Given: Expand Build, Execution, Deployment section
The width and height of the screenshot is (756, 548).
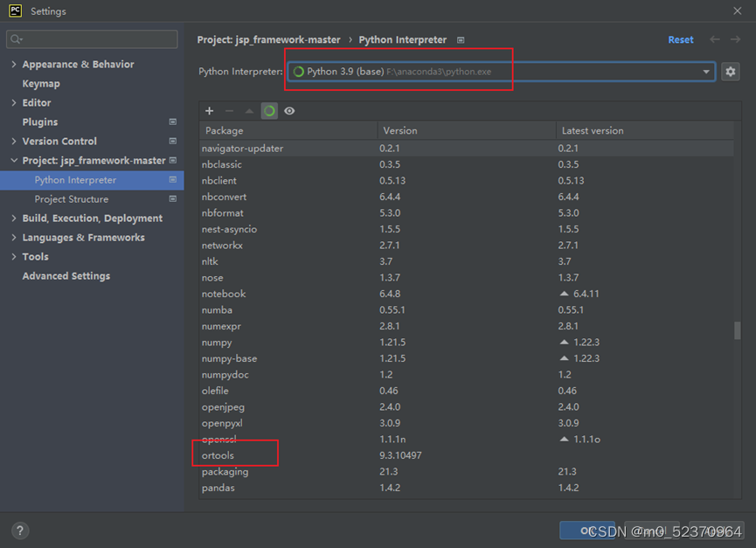Looking at the screenshot, I should (13, 219).
